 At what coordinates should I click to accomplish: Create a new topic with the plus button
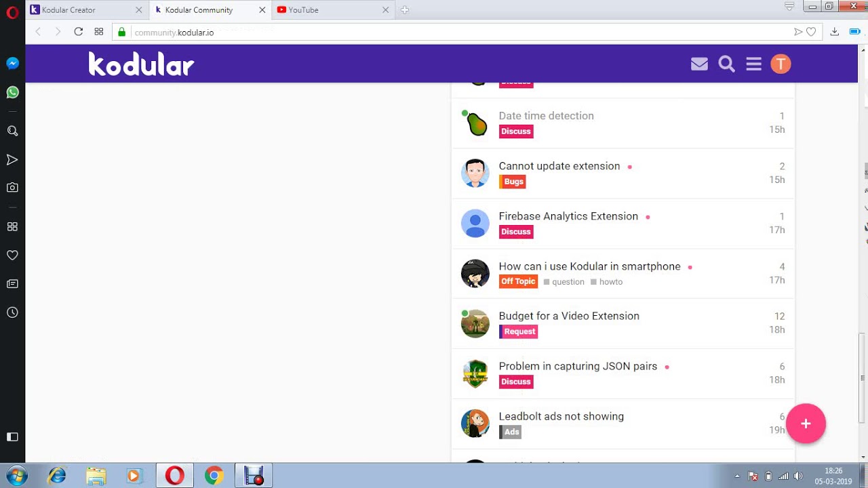pyautogui.click(x=806, y=424)
